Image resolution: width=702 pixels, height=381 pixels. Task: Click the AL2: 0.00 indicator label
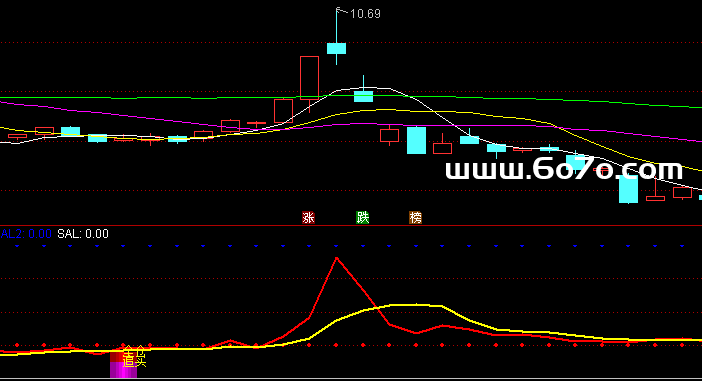26,234
